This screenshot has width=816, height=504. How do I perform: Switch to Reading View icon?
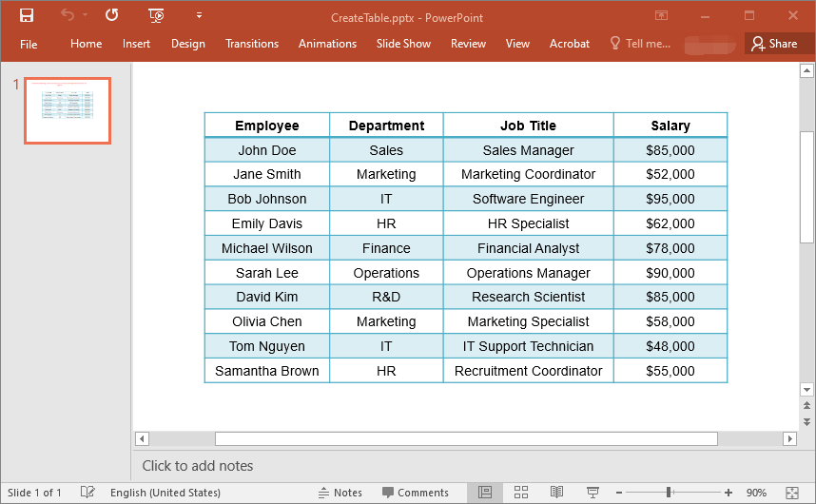tap(556, 492)
